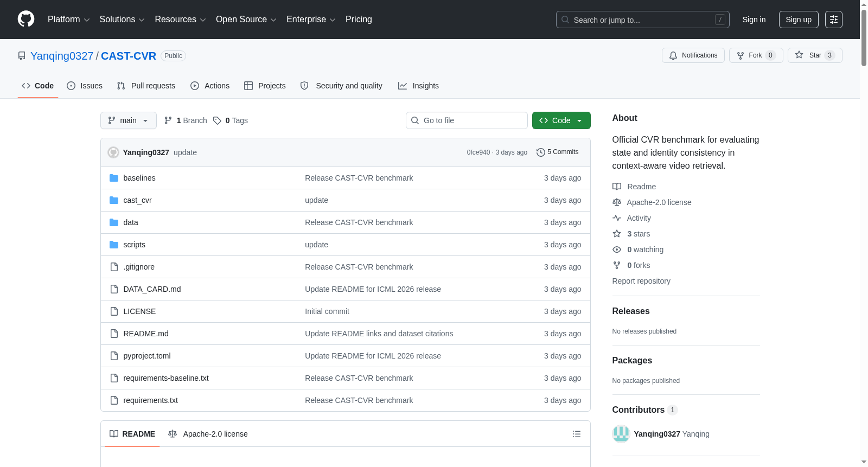Switch to the Actions tab
The height and width of the screenshot is (467, 868).
tap(210, 86)
